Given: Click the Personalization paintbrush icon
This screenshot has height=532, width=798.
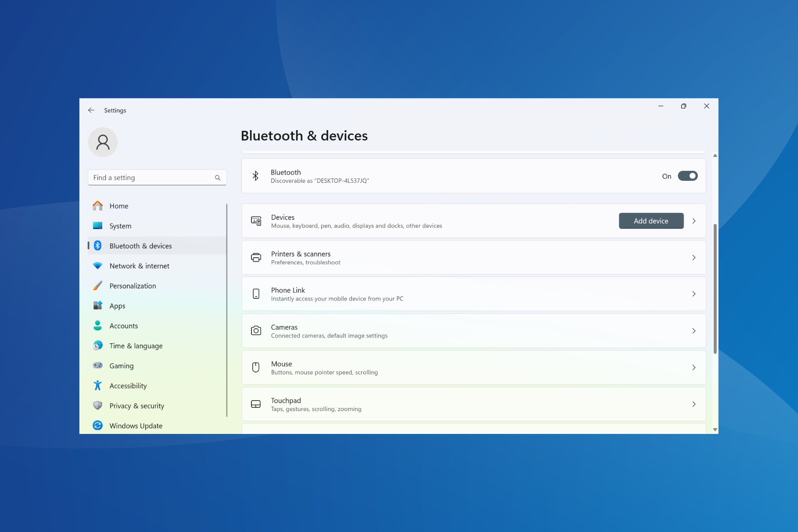Looking at the screenshot, I should tap(98, 286).
